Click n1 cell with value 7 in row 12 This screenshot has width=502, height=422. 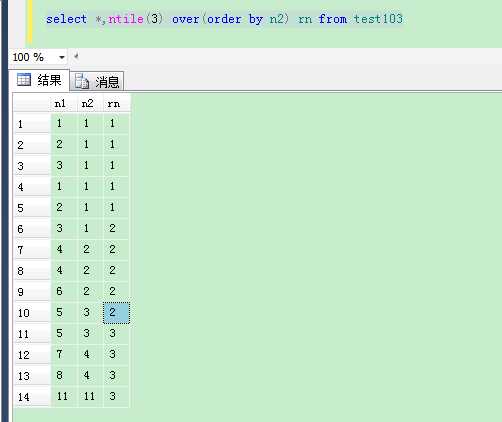64,354
